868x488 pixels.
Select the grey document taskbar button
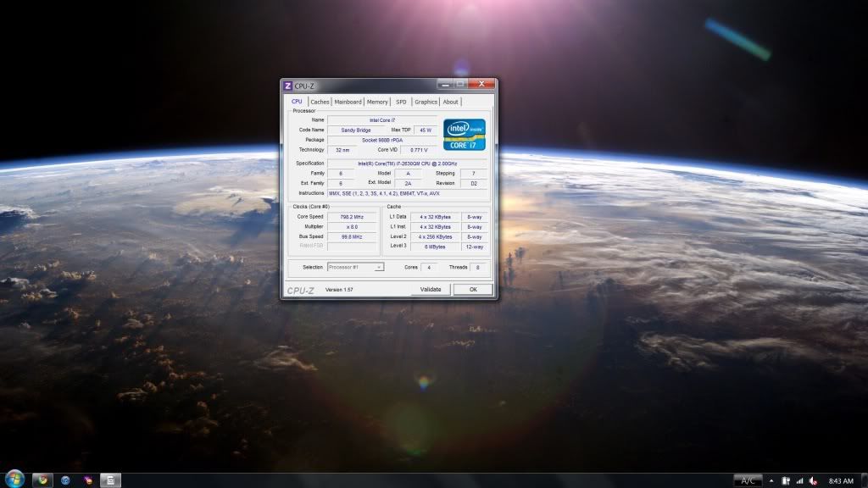tap(110, 480)
